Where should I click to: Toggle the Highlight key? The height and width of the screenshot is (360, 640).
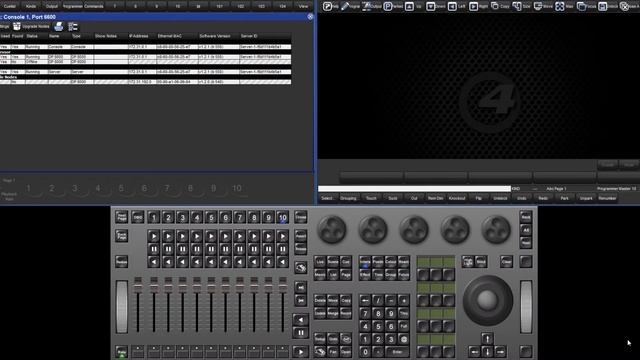468,262
